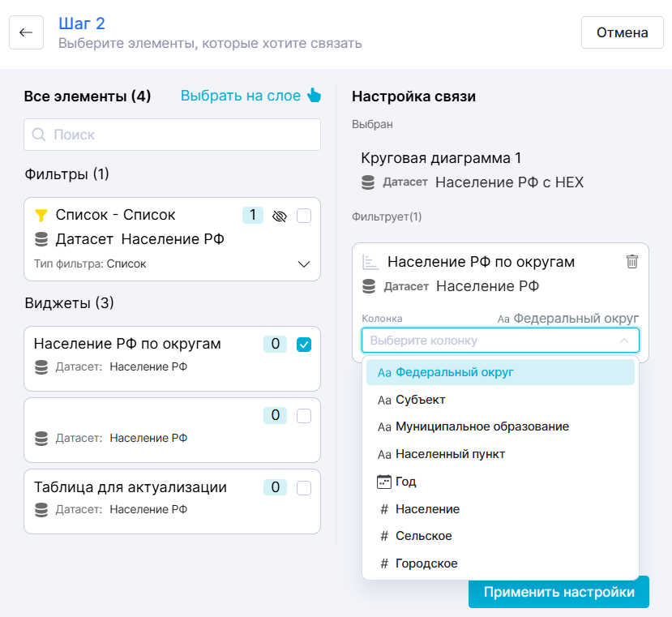Click the search magnifier icon
Screen dimensions: 672x617
[x=39, y=135]
